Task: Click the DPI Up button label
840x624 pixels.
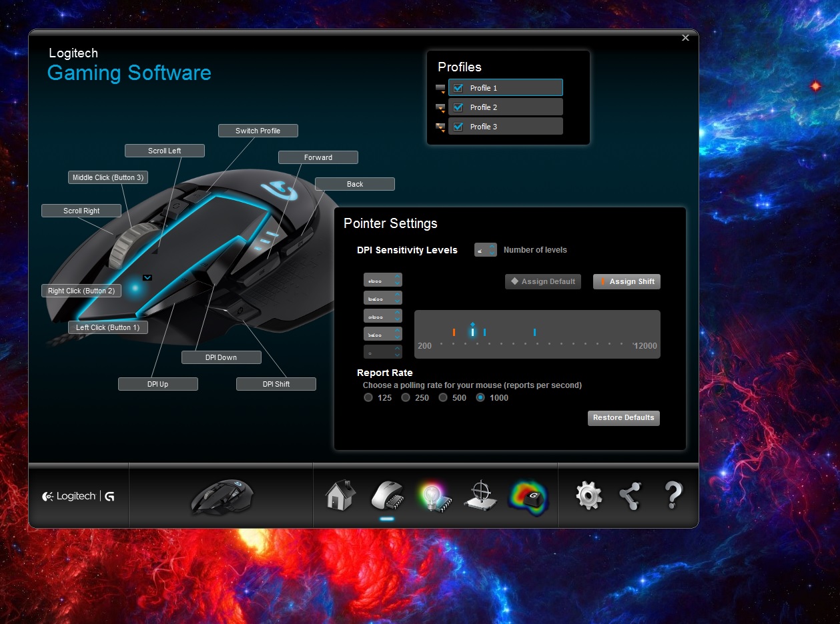Action: pyautogui.click(x=158, y=384)
